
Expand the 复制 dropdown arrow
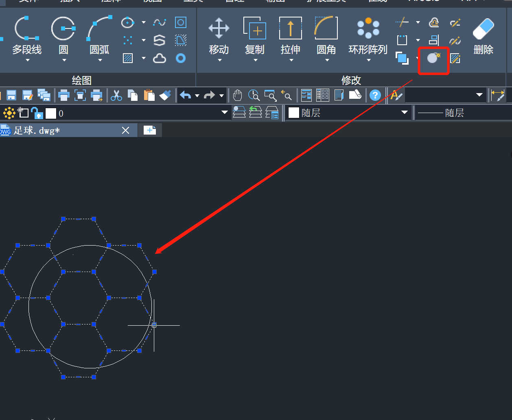pos(255,60)
